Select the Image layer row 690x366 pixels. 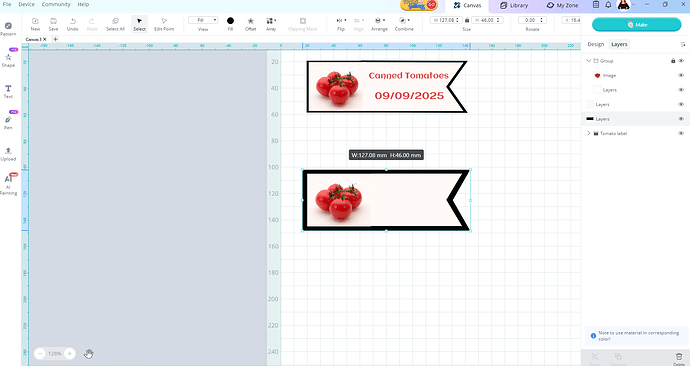click(x=635, y=75)
